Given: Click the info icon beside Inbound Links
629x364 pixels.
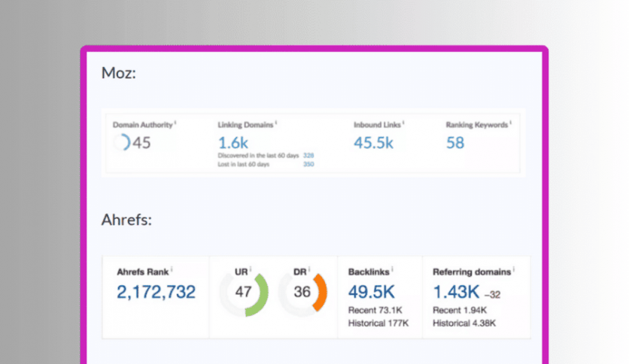Looking at the screenshot, I should 403,123.
